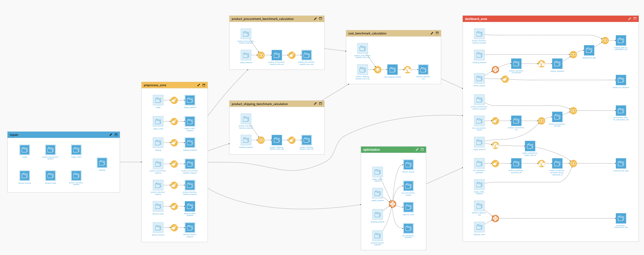Image resolution: width=644 pixels, height=255 pixels.
Task: Click product_shipping_benchmark_calculation title text
Action: pos(260,104)
